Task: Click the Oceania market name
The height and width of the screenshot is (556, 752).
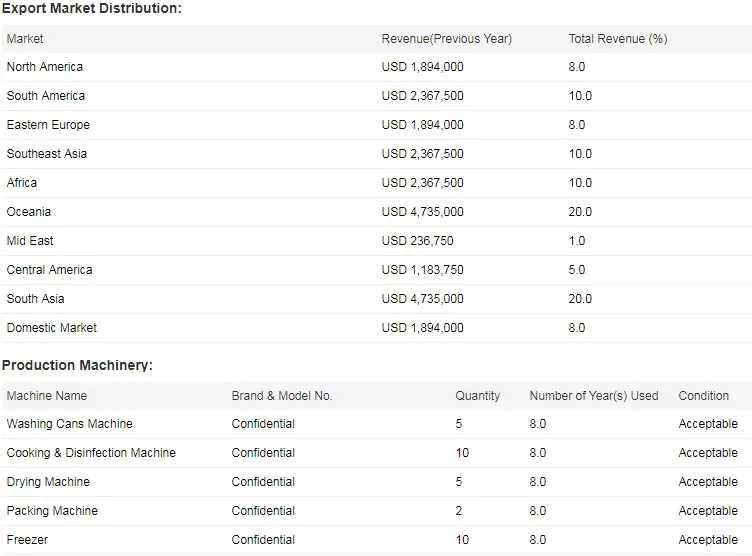Action: click(29, 212)
